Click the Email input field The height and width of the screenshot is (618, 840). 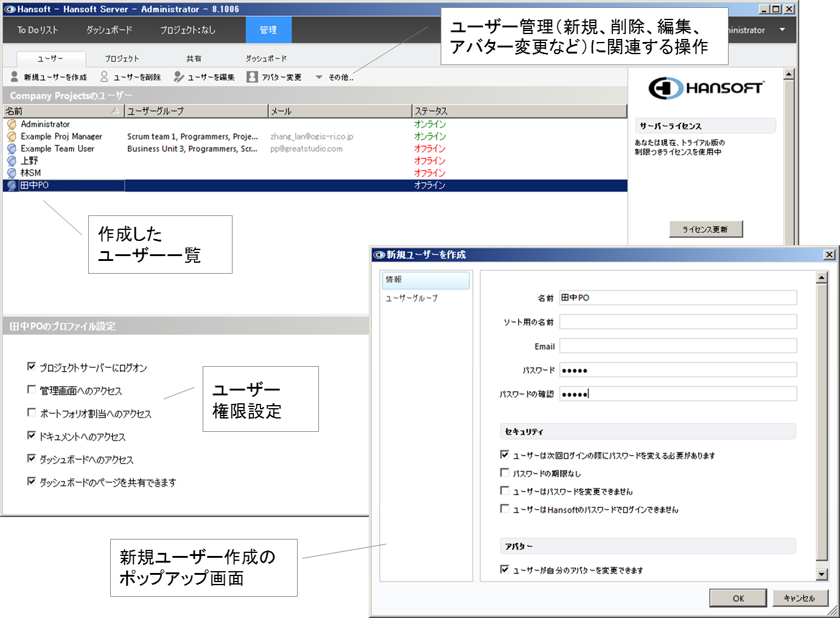point(678,346)
